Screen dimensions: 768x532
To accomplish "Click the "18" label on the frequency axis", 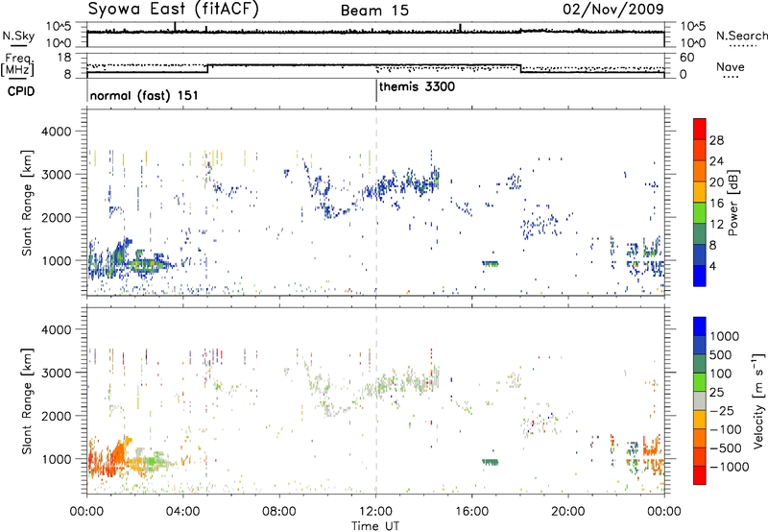I will [63, 58].
